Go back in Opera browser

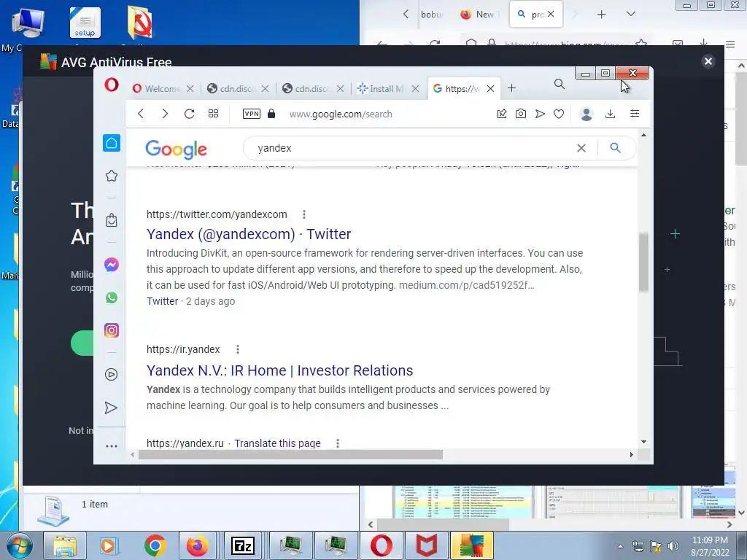coord(141,114)
